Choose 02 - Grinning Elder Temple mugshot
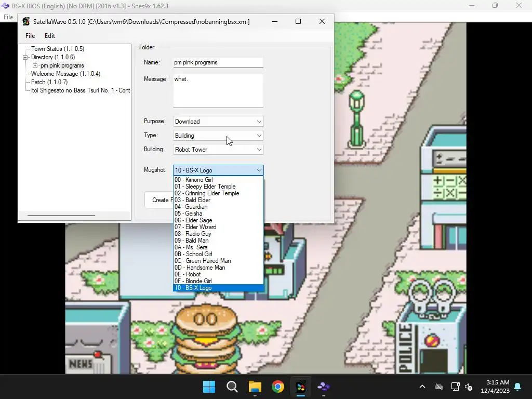 click(218, 193)
